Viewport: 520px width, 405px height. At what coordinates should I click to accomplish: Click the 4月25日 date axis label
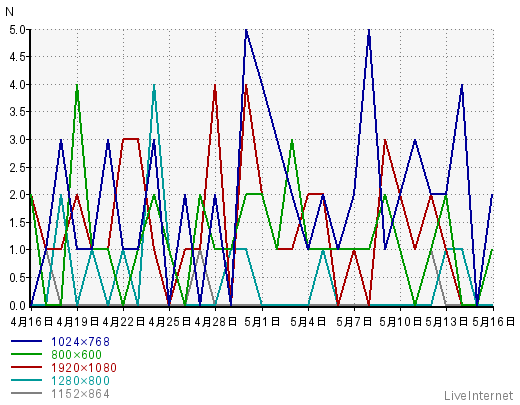coord(170,322)
